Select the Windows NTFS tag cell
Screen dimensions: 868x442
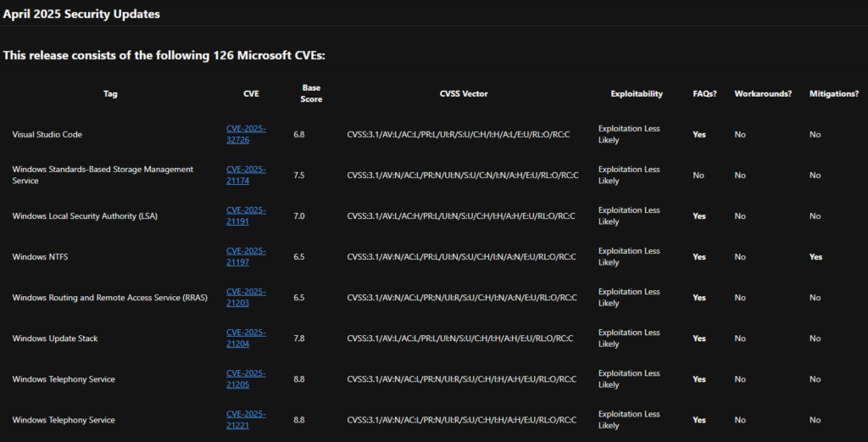[40, 257]
